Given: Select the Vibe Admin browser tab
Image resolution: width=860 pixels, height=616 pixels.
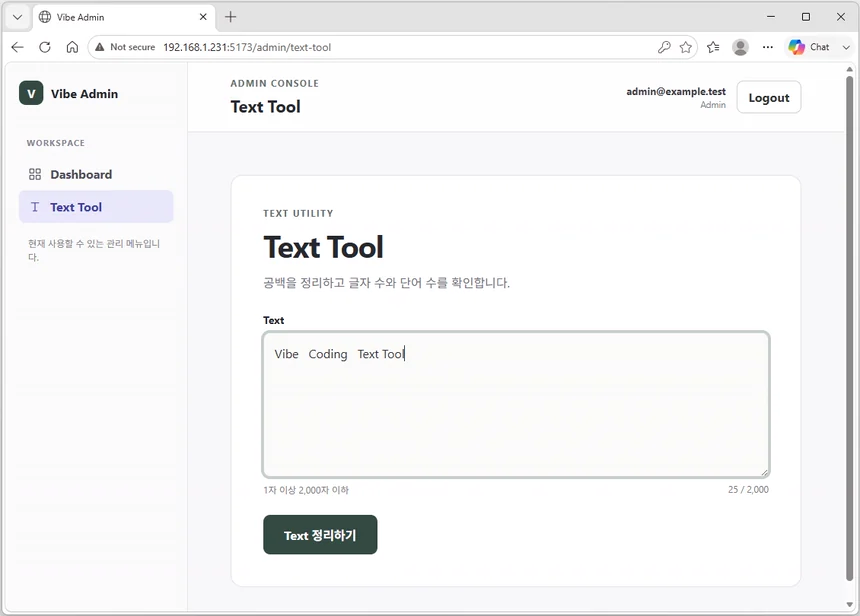Looking at the screenshot, I should (x=124, y=18).
